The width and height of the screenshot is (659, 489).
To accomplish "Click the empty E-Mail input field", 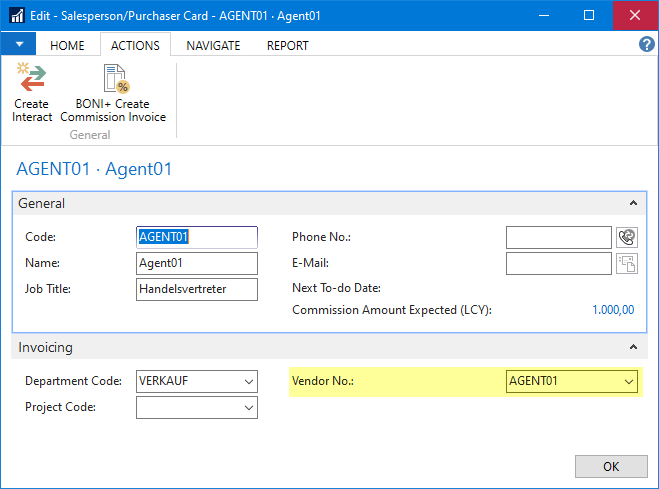I will pyautogui.click(x=559, y=263).
